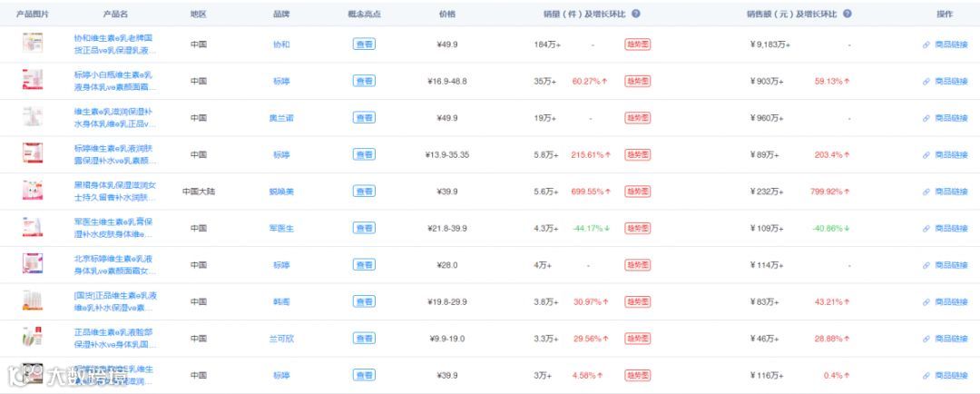Open 商品链接 in ¥114万+ row
This screenshot has width=980, height=394.
945,264
